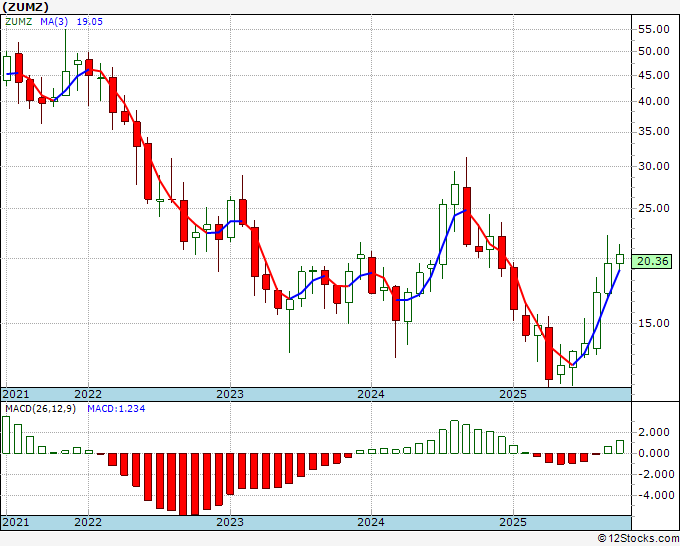This screenshot has width=680, height=546.
Task: Click the 15.00 price axis label
Action: pyautogui.click(x=654, y=323)
